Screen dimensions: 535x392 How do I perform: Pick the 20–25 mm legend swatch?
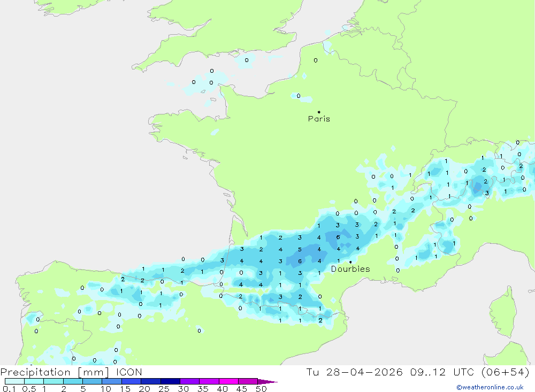(x=151, y=381)
